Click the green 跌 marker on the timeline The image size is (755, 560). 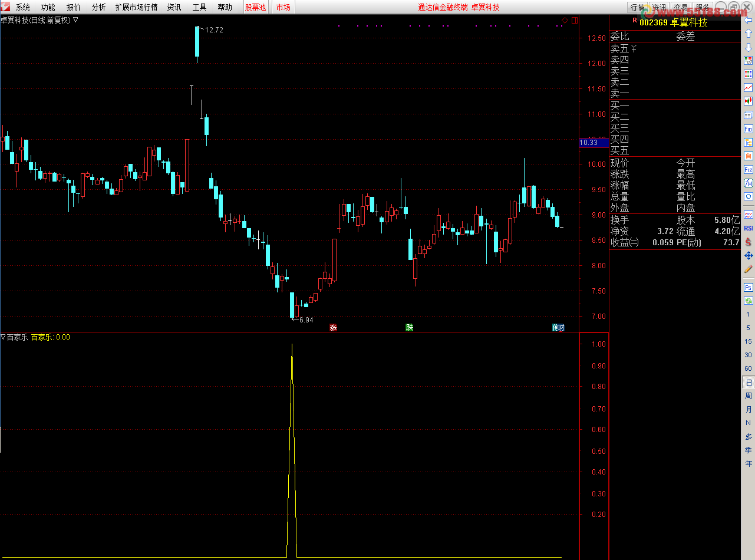click(409, 327)
